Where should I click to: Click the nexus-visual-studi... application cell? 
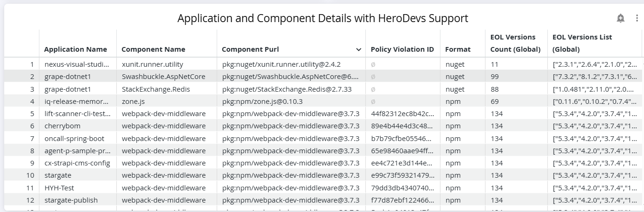tap(78, 64)
